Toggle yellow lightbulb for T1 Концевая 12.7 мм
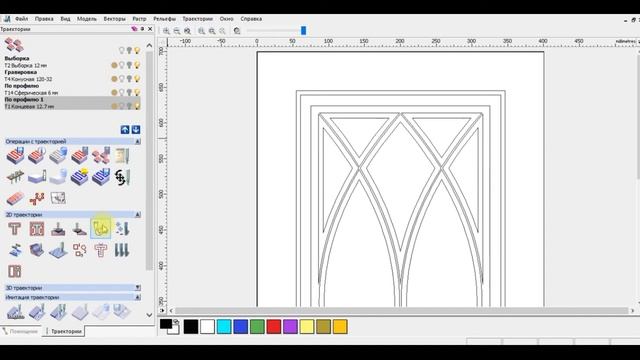The image size is (640, 360). click(x=137, y=106)
